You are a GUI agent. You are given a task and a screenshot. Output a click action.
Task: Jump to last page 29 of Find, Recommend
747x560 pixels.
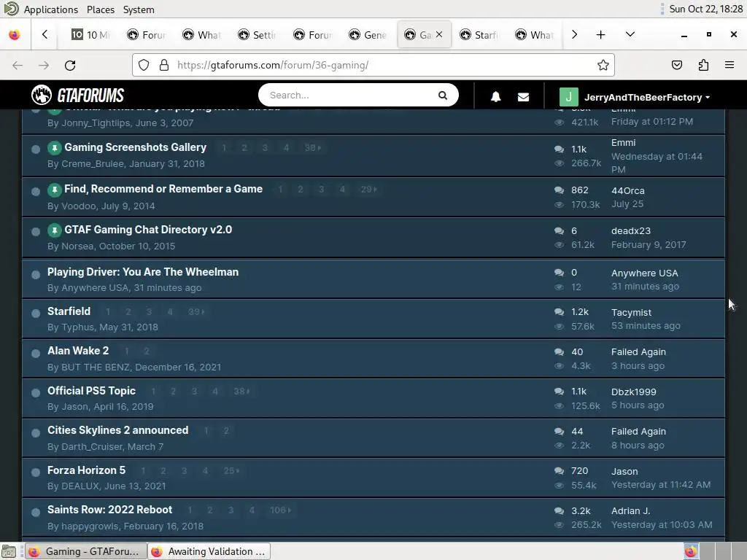(368, 190)
